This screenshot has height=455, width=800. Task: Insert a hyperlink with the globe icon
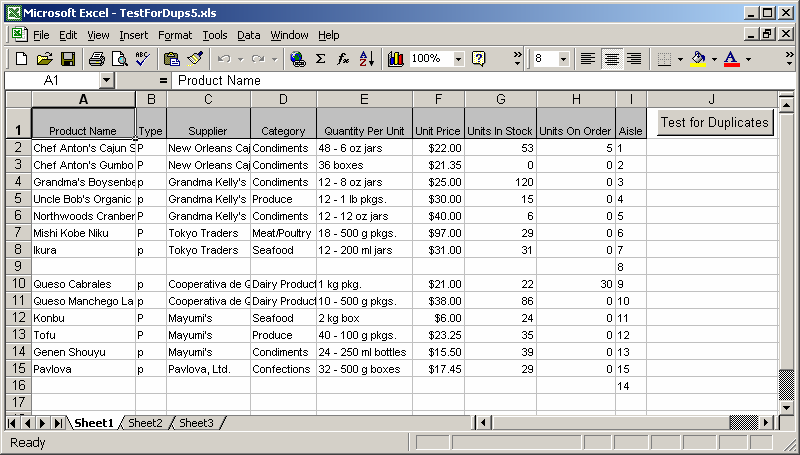pos(297,59)
